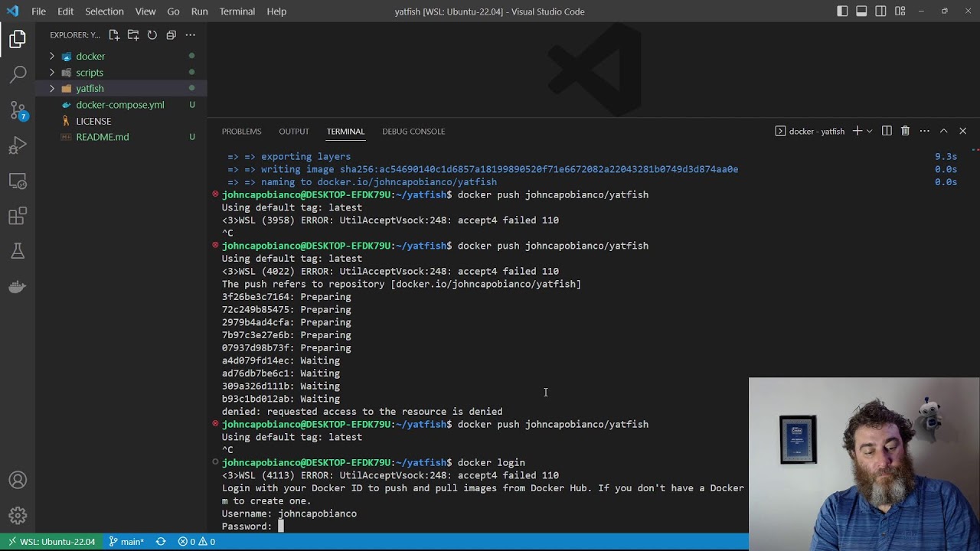Click the 'exporting layers' terminal line
The image size is (980, 551).
pos(289,156)
